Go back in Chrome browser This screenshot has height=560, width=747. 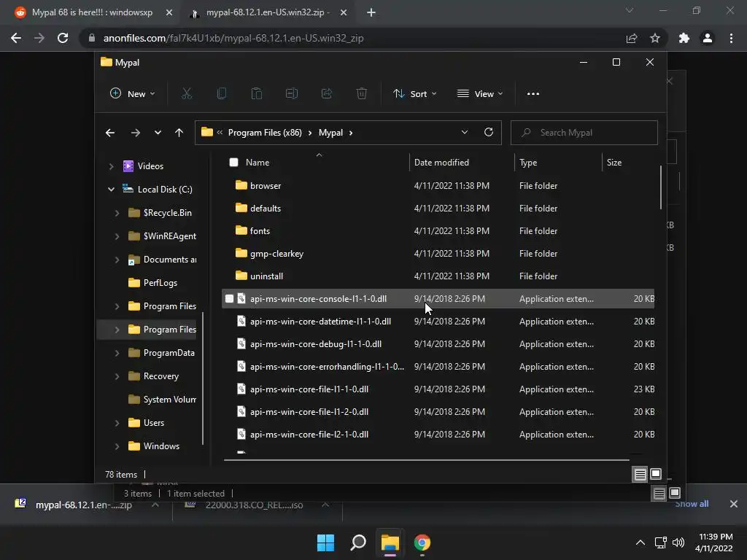pos(16,38)
